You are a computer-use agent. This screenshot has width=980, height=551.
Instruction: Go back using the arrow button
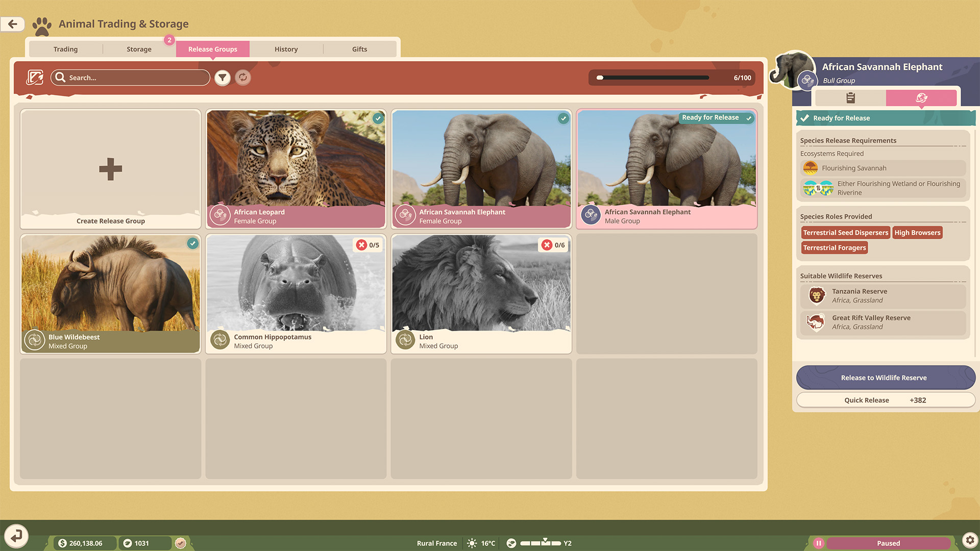point(13,24)
